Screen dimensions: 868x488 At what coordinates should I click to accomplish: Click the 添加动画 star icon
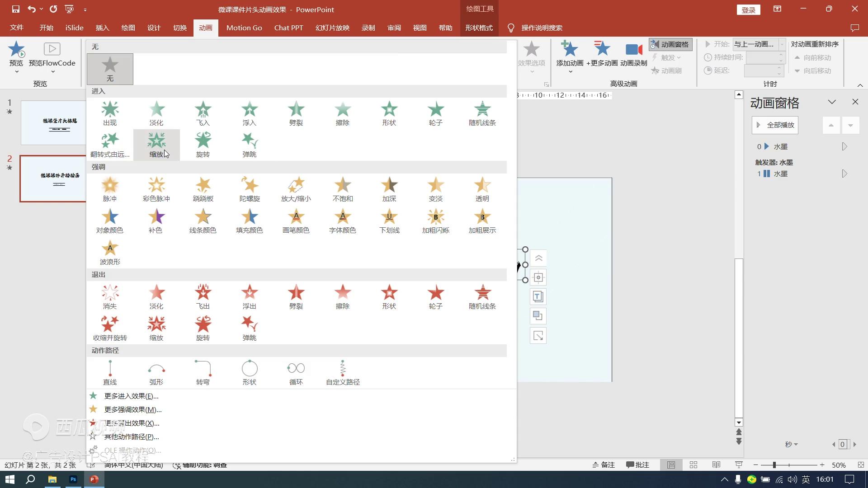[570, 49]
